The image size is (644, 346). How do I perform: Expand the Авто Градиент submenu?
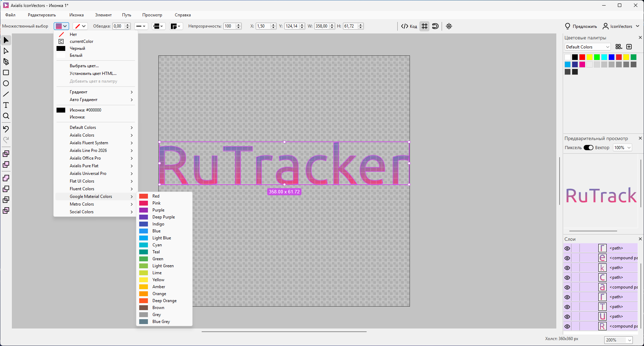pos(95,100)
